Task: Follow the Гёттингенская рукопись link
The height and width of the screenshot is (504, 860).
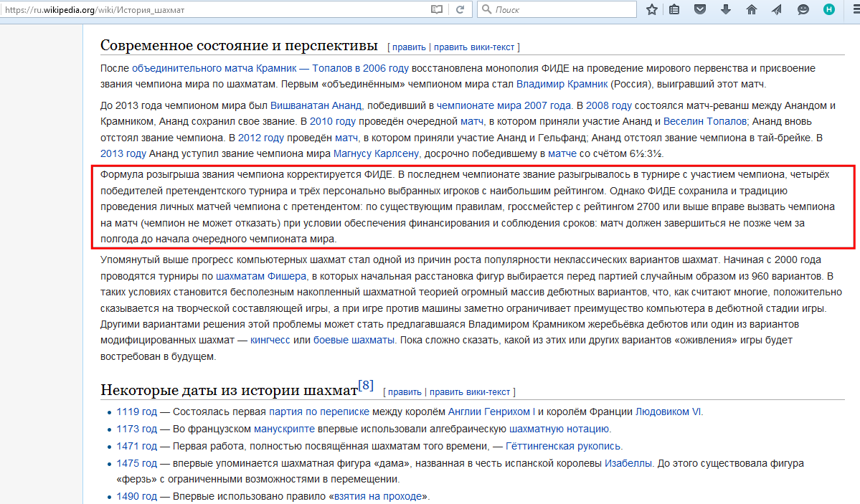Action: pos(563,447)
